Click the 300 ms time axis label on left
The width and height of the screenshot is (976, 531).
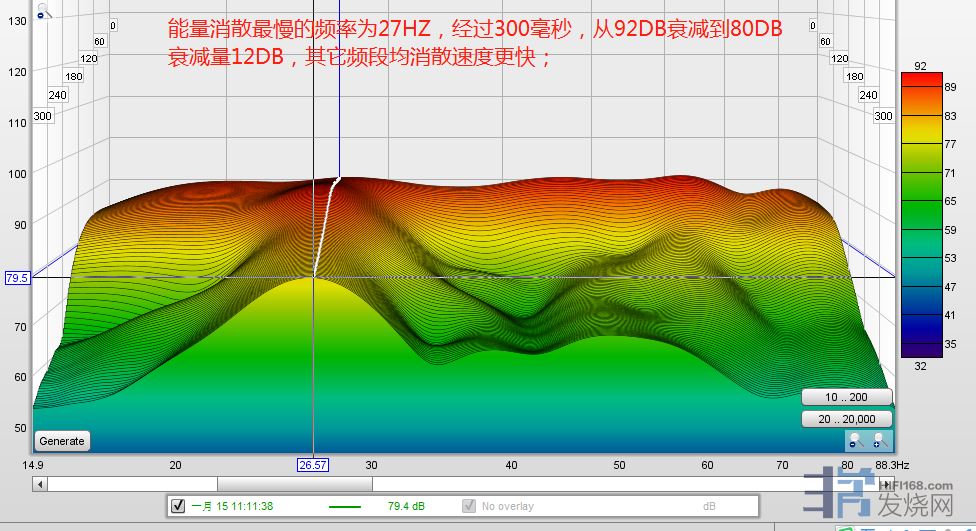click(42, 117)
